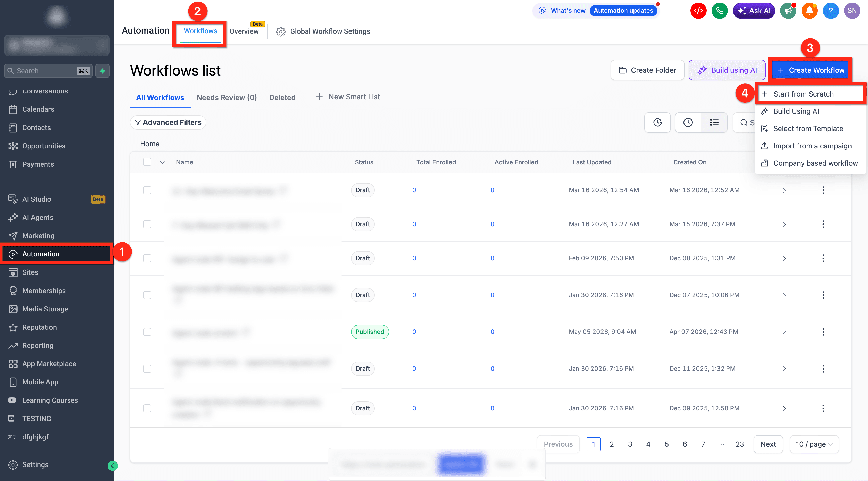This screenshot has width=868, height=481.
Task: Open three-dot menu for row created Dec 09 2025
Action: (823, 408)
